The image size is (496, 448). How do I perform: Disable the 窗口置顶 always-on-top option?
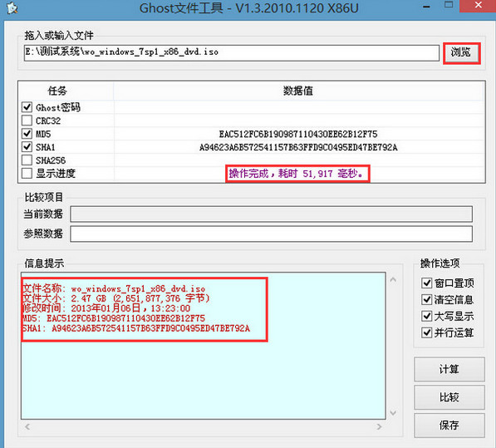point(427,283)
